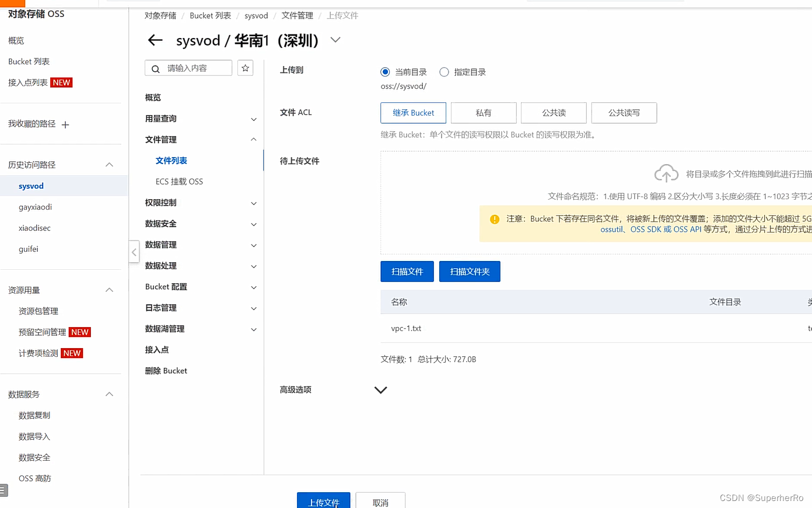Open 数据复制 item

click(34, 415)
